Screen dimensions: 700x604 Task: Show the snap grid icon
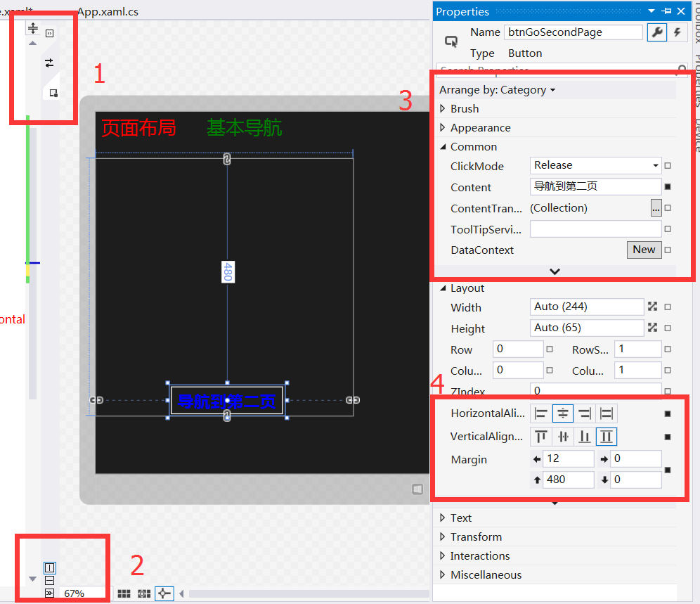click(124, 593)
